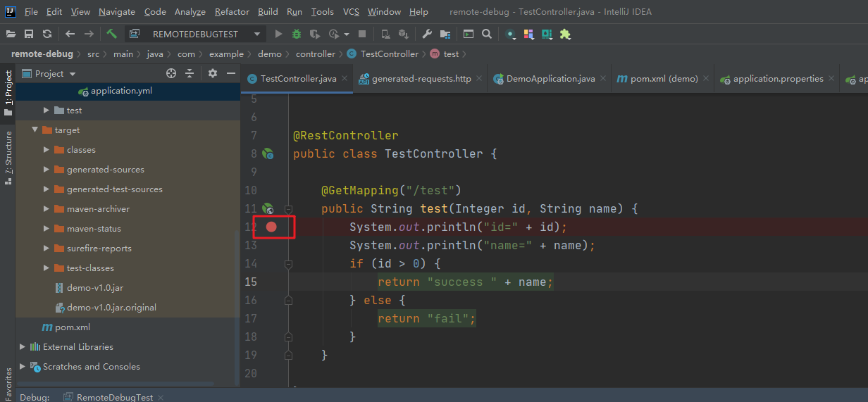Click the request mapping gutter icon on line 11
Image resolution: width=868 pixels, height=402 pixels.
pos(268,208)
